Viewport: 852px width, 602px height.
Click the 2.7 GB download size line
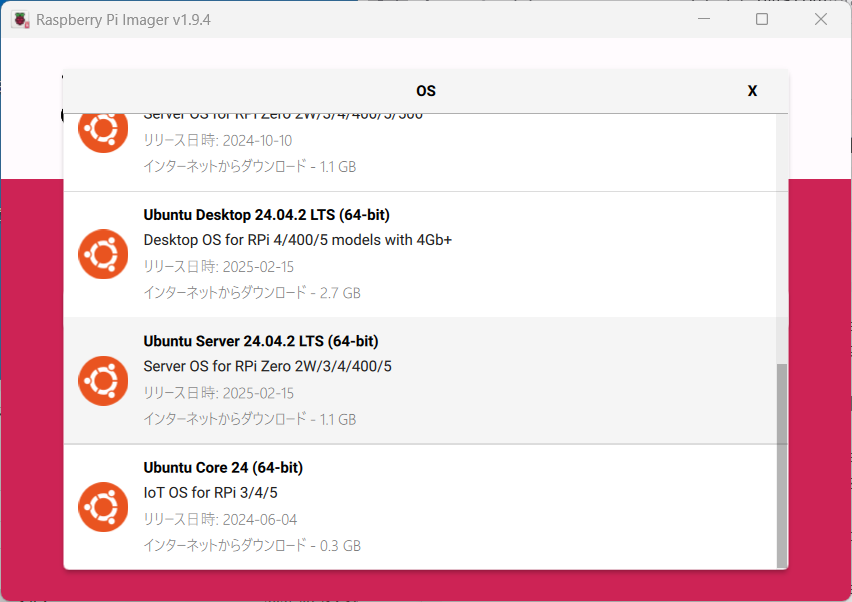pos(252,293)
